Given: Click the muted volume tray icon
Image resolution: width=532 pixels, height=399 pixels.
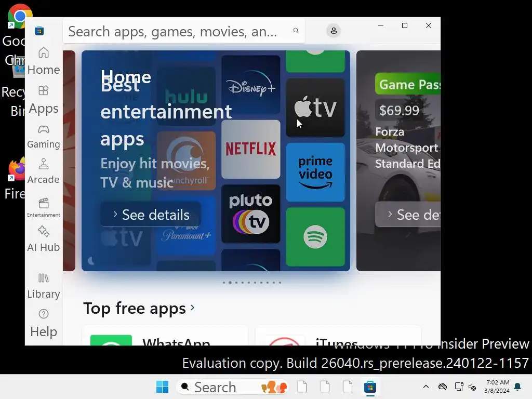Looking at the screenshot, I should pyautogui.click(x=472, y=387).
